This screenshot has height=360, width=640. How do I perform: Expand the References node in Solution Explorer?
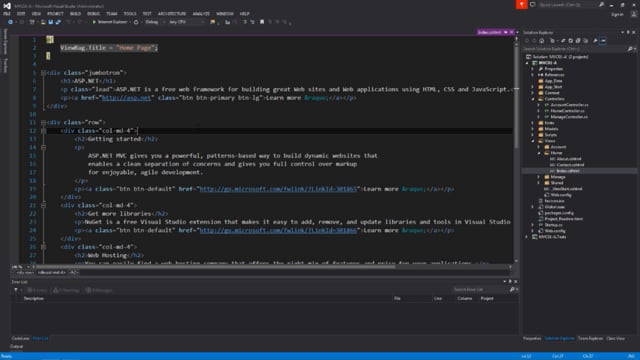(x=533, y=75)
